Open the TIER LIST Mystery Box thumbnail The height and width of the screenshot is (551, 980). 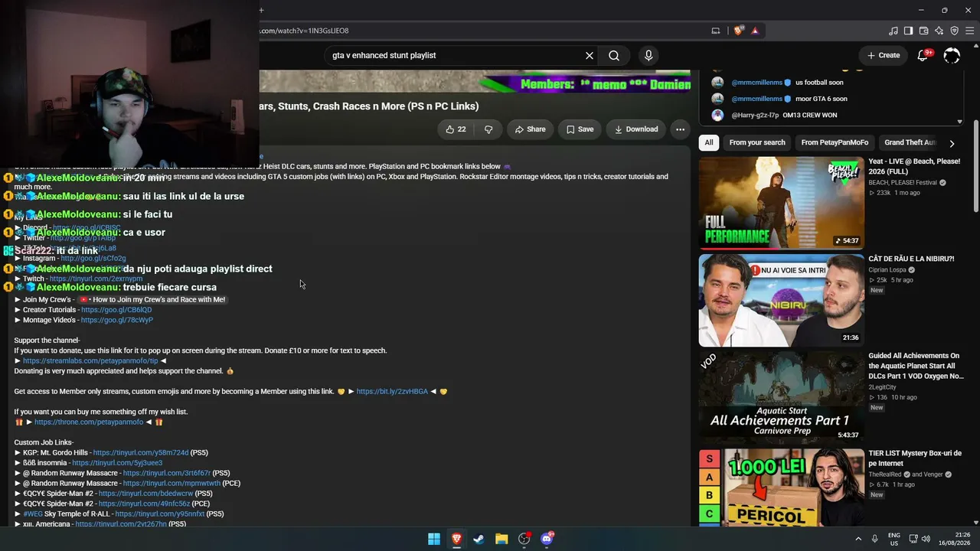(x=781, y=487)
